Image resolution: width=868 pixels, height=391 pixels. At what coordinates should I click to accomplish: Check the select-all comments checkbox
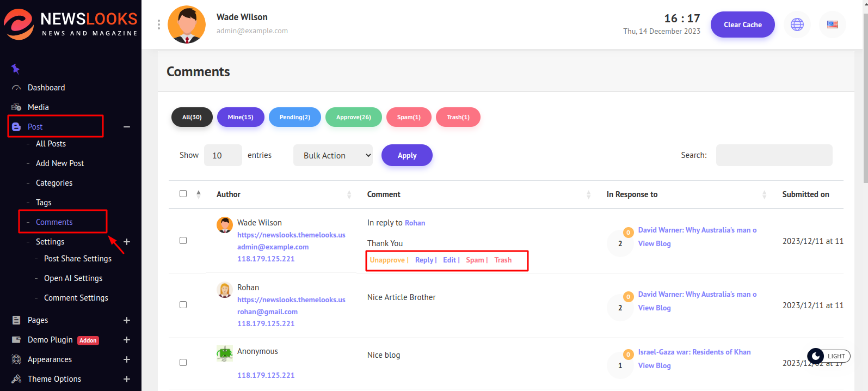(x=183, y=194)
